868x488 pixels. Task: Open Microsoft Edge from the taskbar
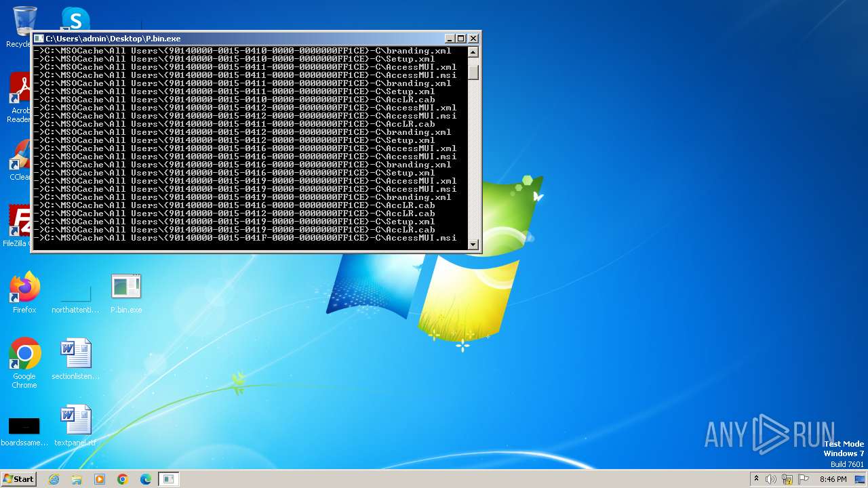coord(146,479)
